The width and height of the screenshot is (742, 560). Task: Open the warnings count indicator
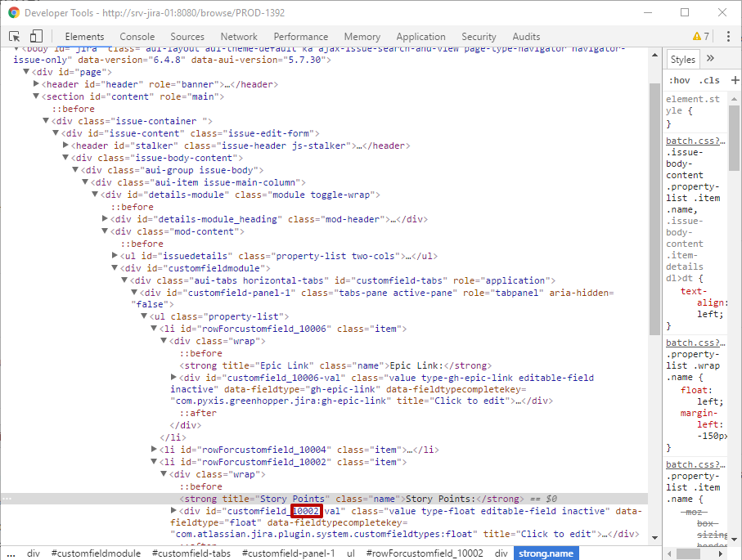(701, 37)
